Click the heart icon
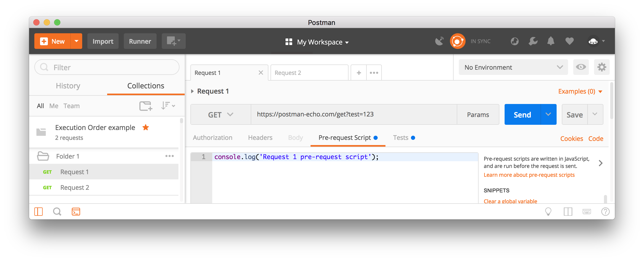Image resolution: width=644 pixels, height=261 pixels. coord(569,41)
